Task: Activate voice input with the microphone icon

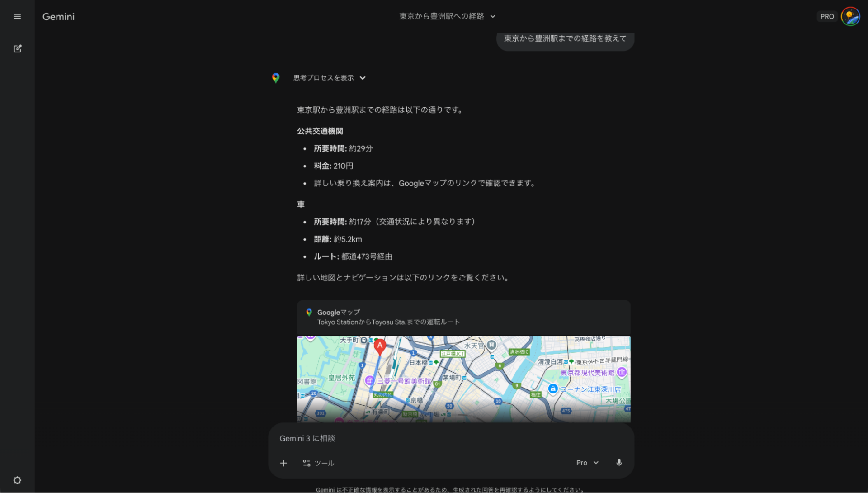Action: [619, 462]
